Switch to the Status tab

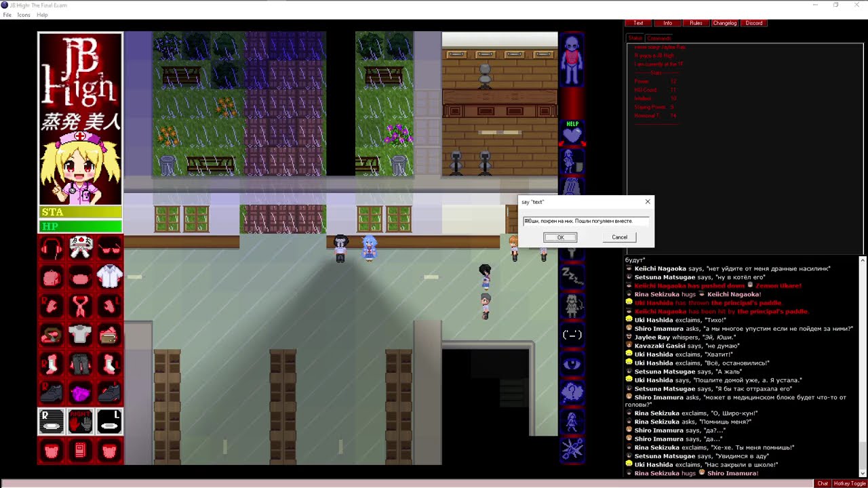[x=635, y=39]
